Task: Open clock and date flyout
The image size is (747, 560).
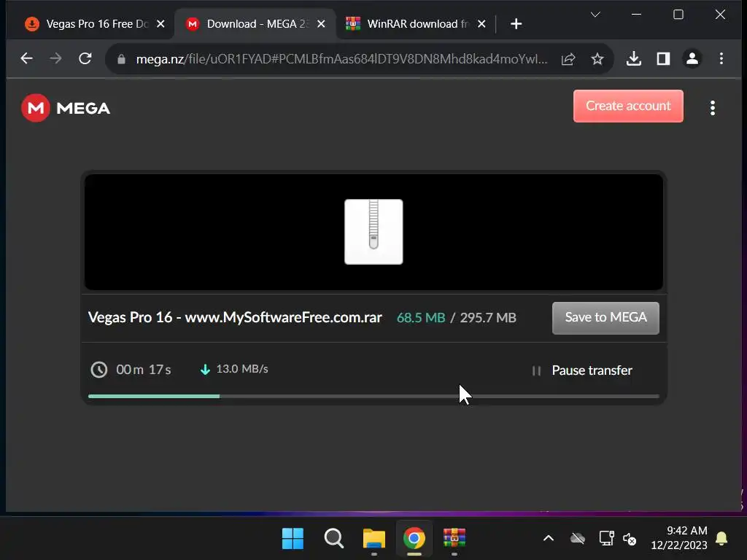Action: (x=679, y=538)
